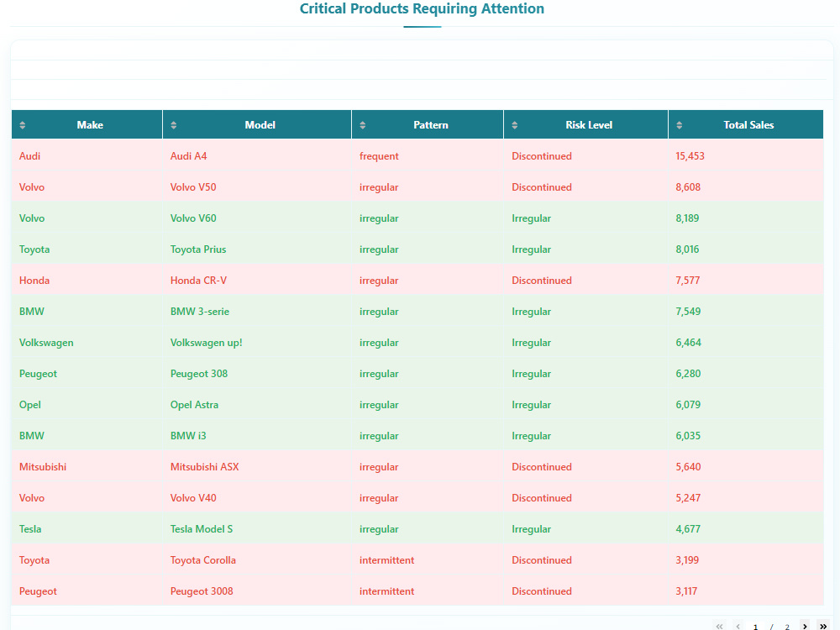Click the Total Sales value 8,189
Screen dimensions: 840x630
point(687,218)
